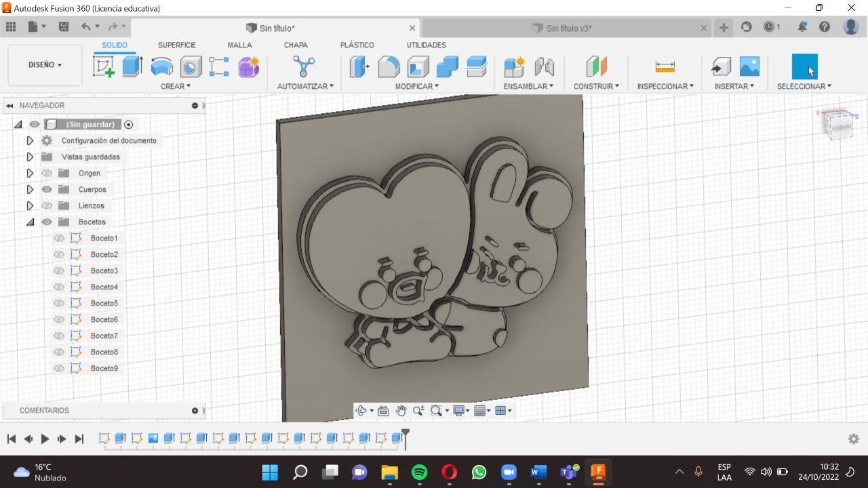The image size is (868, 488).
Task: Open timeline settings gear
Action: pos(854,439)
